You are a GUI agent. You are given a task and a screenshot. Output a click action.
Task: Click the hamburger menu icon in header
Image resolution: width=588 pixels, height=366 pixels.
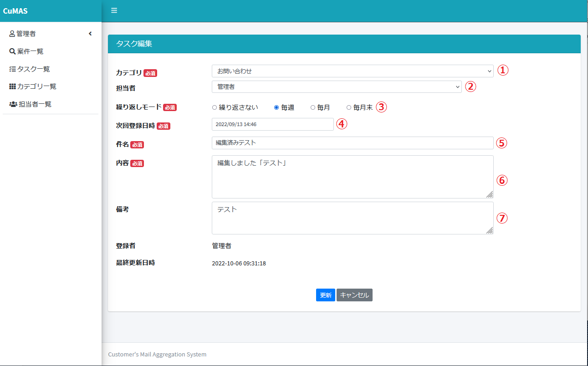(114, 10)
